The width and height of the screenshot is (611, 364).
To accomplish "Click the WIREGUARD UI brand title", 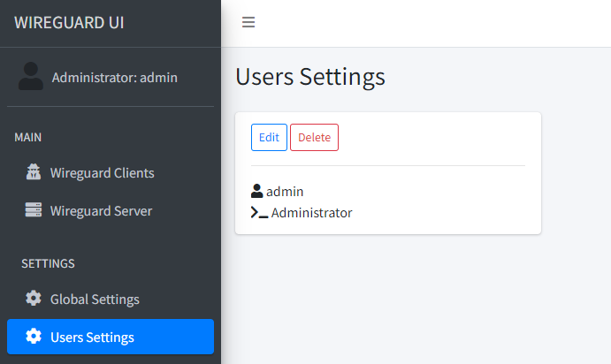I will click(x=69, y=23).
